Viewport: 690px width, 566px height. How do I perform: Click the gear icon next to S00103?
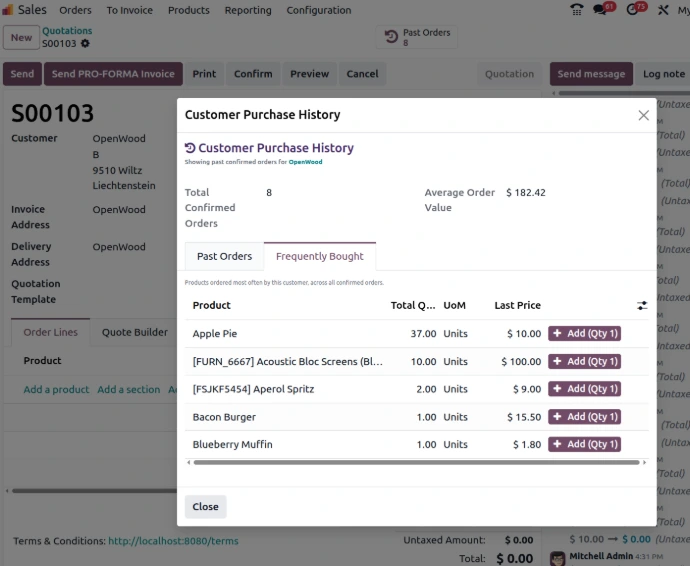point(85,44)
